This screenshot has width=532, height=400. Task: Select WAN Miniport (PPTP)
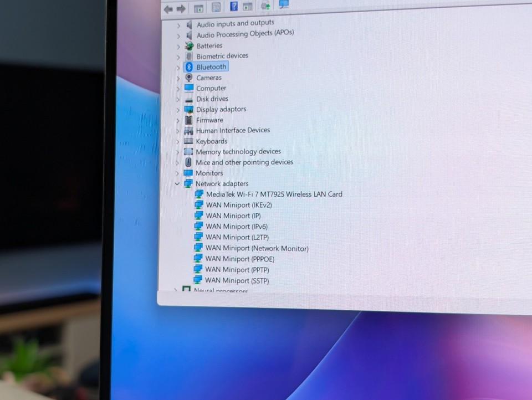237,270
